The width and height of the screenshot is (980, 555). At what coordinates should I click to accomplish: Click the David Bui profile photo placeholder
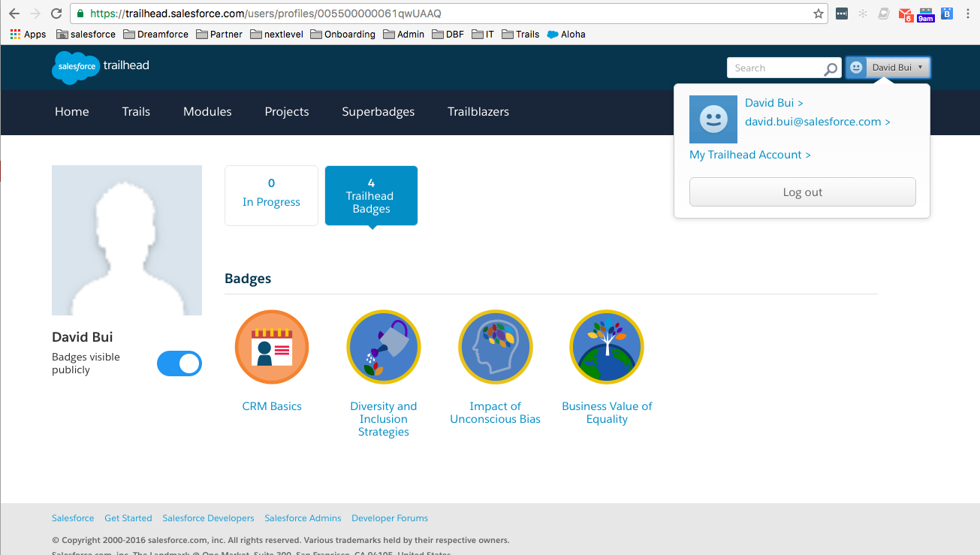pyautogui.click(x=127, y=240)
